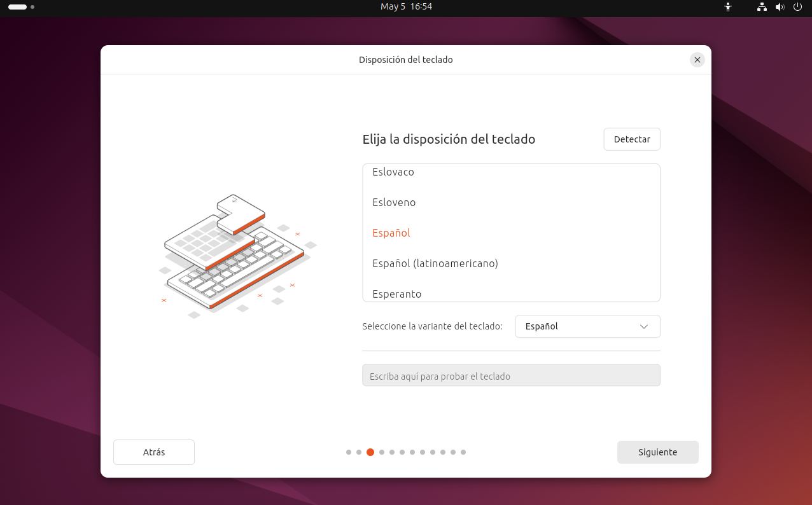812x505 pixels.
Task: Go back with the Atrás button
Action: [154, 452]
